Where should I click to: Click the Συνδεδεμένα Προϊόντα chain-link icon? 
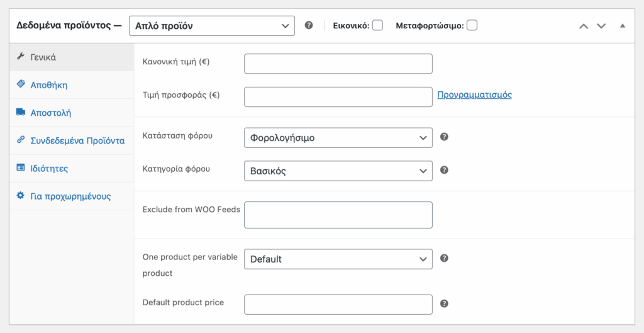21,140
